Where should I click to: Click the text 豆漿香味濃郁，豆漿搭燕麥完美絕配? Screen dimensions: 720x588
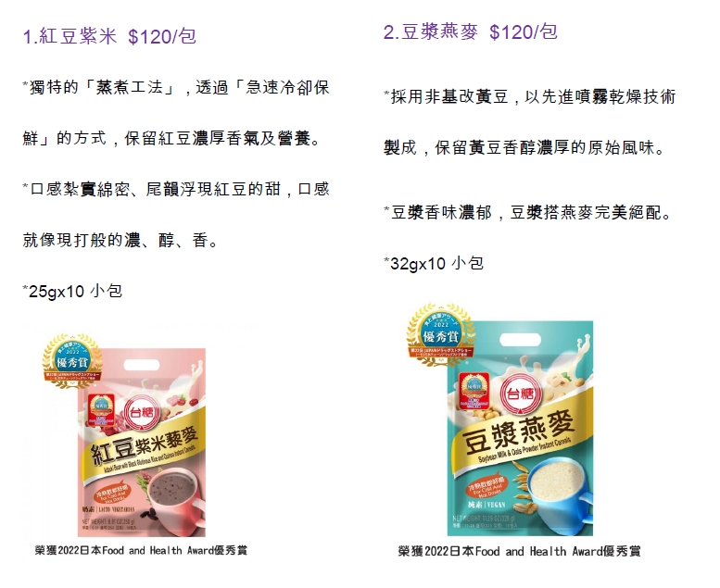coord(528,213)
